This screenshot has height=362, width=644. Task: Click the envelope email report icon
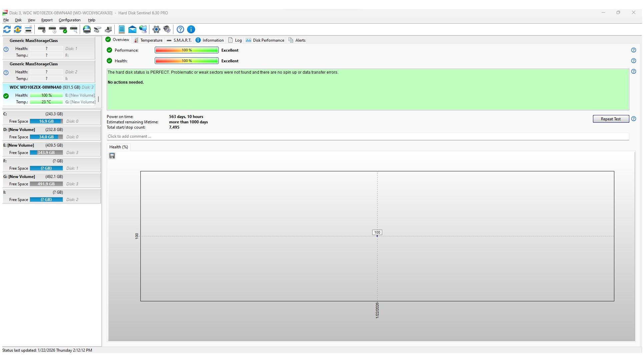tap(132, 29)
